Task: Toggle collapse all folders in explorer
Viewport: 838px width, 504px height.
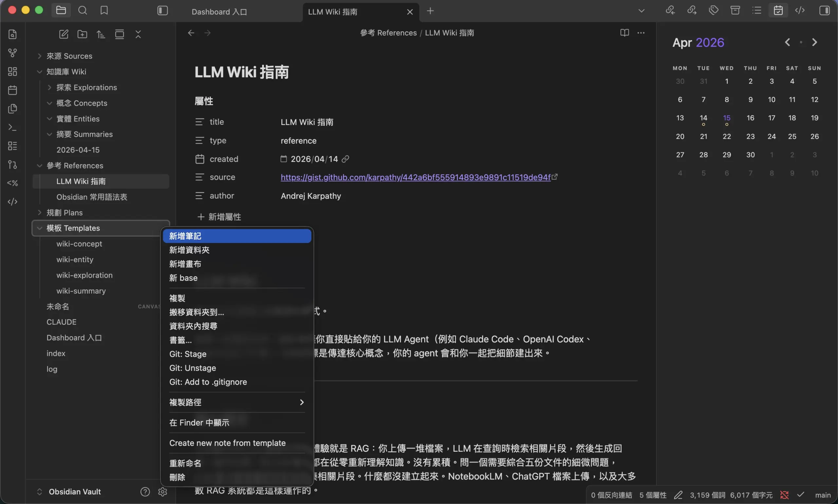Action: coord(138,34)
